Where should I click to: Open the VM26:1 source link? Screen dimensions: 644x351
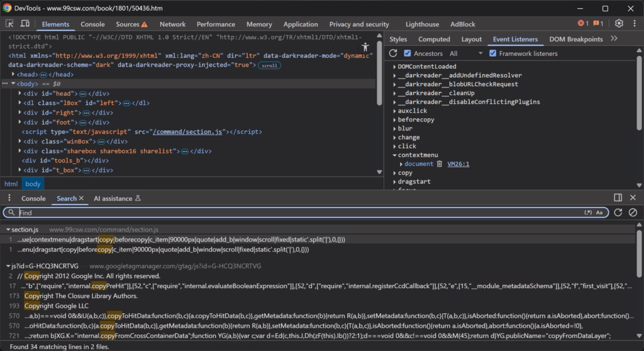point(458,164)
